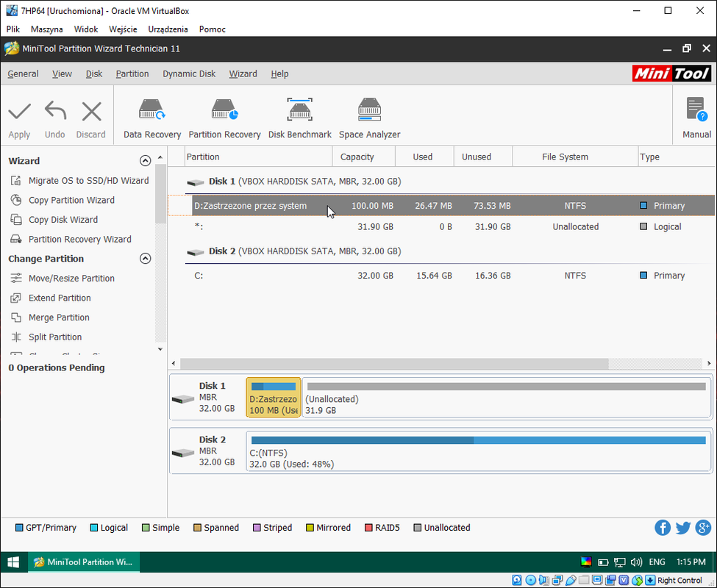Click the Discard X icon

tap(91, 111)
